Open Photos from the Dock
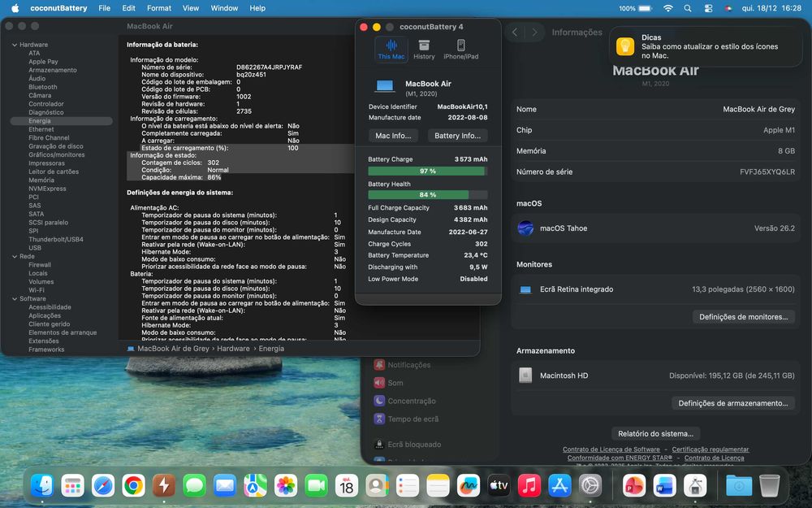Viewport: 812px width, 508px height. pos(286,486)
